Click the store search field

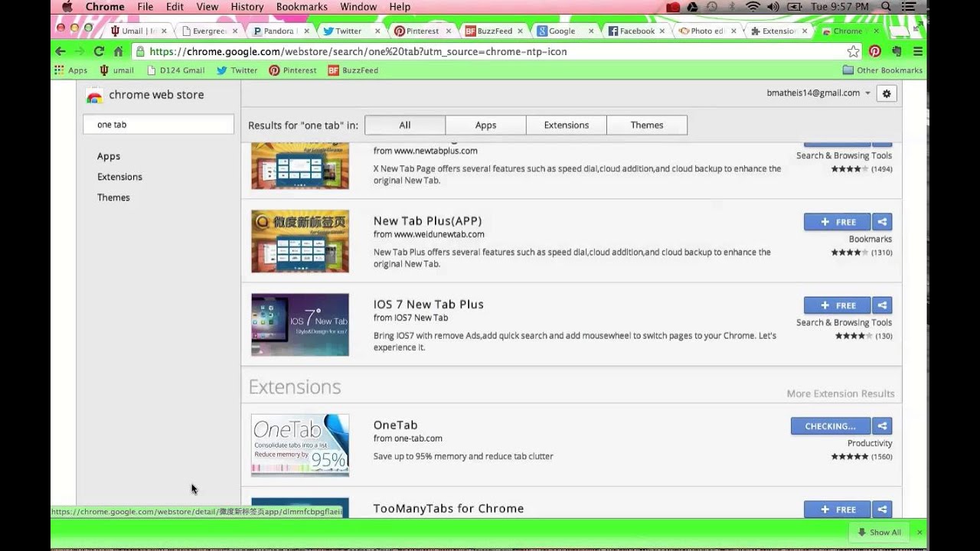(158, 125)
